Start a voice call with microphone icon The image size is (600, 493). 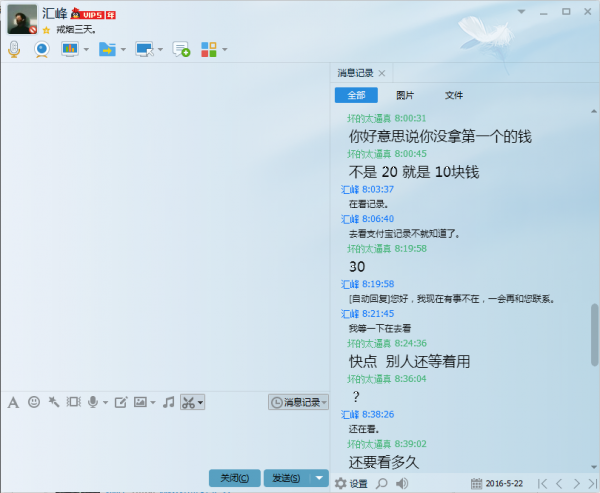click(14, 49)
